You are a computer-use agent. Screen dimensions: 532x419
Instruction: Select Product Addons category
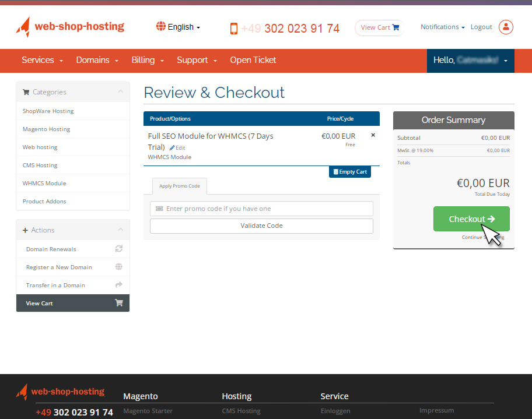pos(72,202)
